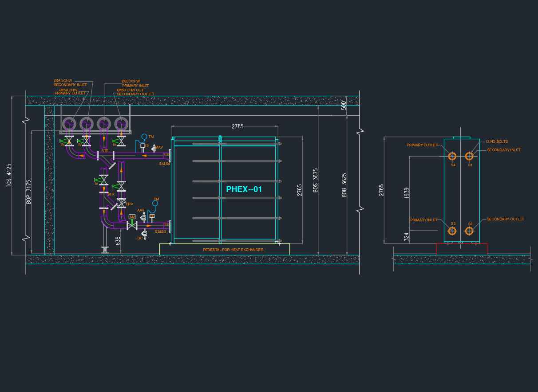This screenshot has width=538, height=392.
Task: Pick the S2 secondary outlet nozzle circle
Action: click(x=469, y=231)
